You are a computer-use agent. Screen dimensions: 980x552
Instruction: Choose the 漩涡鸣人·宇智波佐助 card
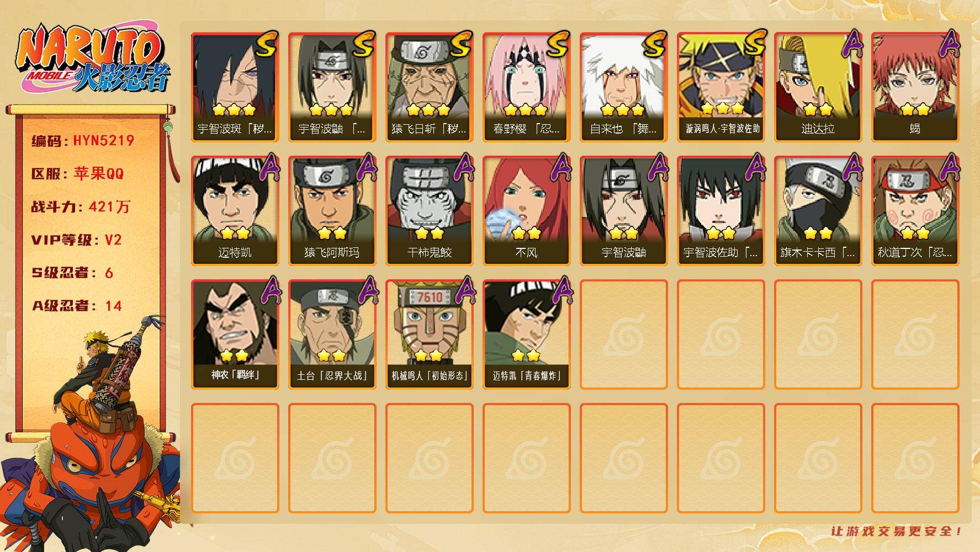point(721,87)
